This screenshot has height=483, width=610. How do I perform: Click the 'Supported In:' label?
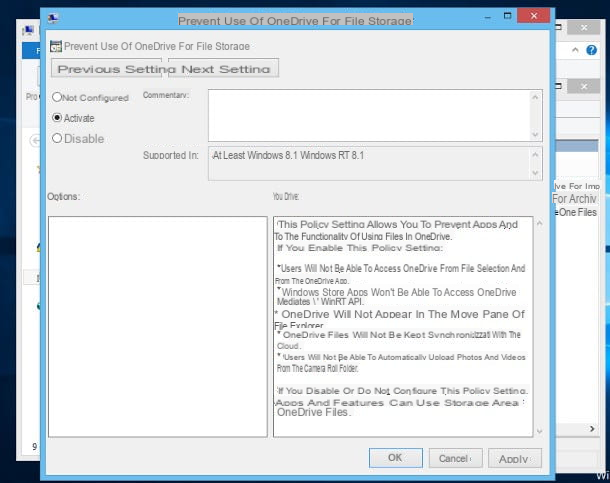pos(170,155)
